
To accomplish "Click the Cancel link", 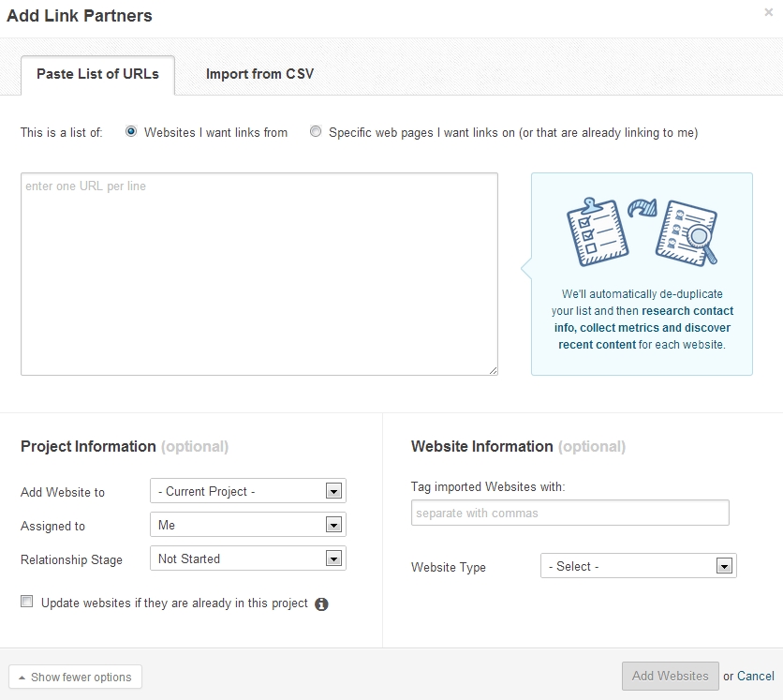I will click(x=756, y=676).
